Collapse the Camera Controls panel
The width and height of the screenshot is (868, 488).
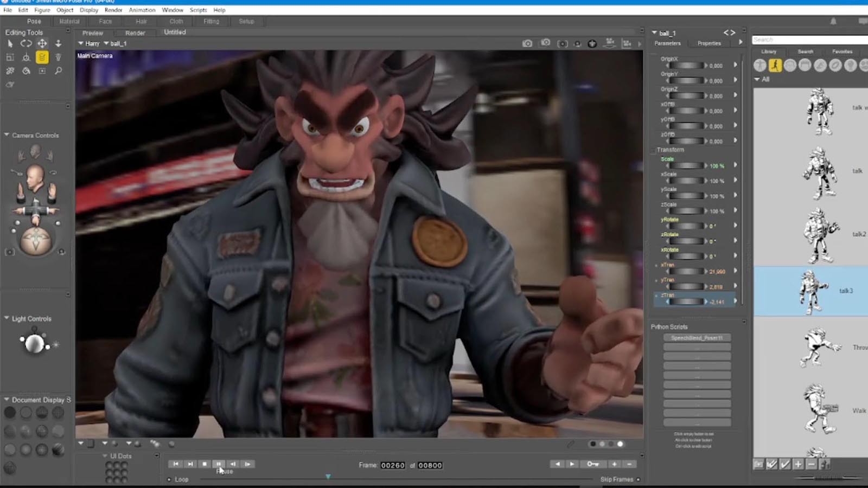coord(7,134)
